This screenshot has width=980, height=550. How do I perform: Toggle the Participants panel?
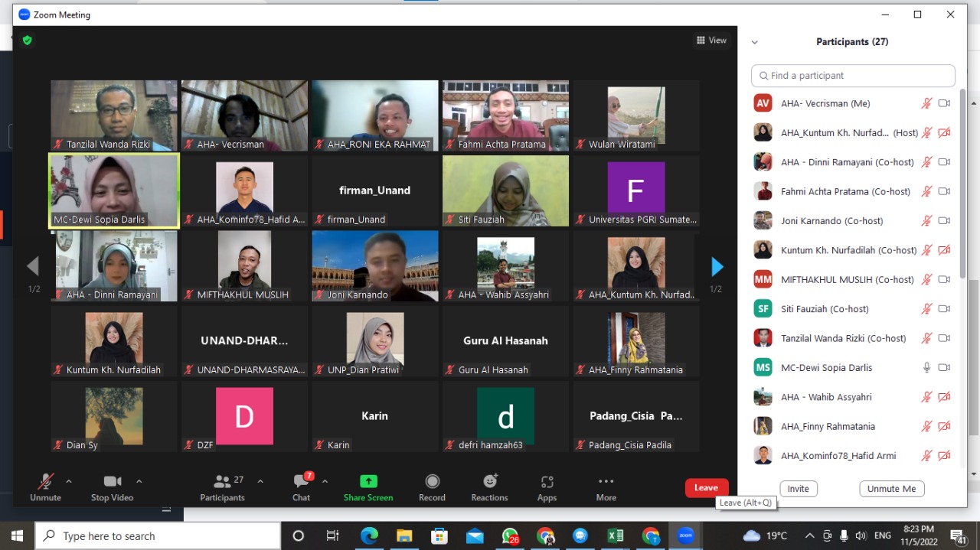point(223,487)
